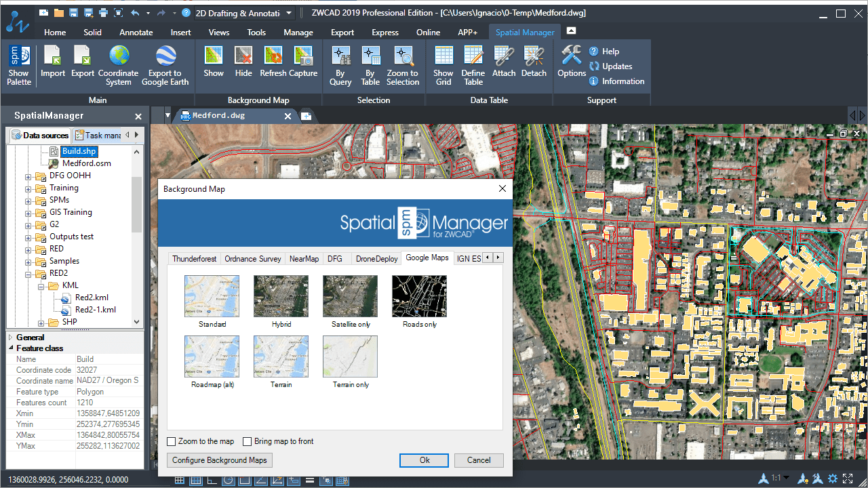
Task: Switch to the NearMap provider tab
Action: [x=304, y=259]
